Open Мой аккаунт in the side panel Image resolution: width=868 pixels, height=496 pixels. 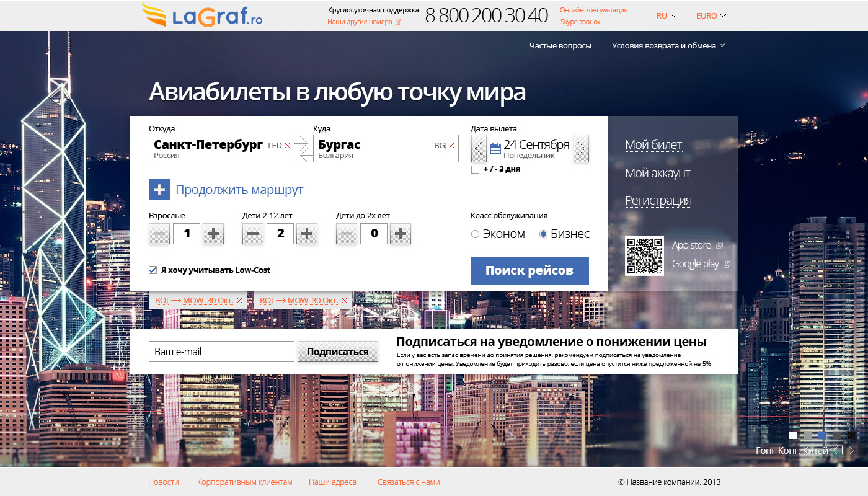(x=658, y=173)
